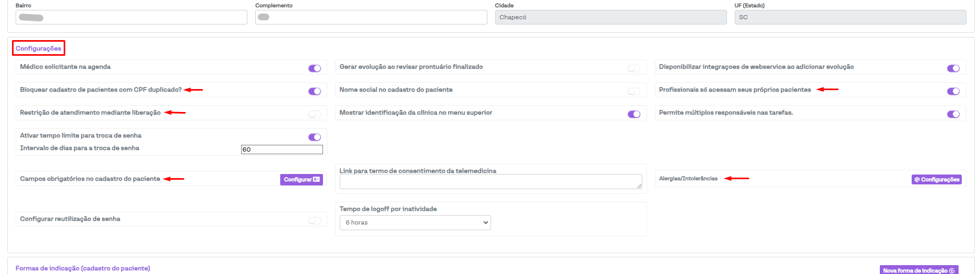
Task: Enable Nome social no cadastro do paciente
Action: pyautogui.click(x=634, y=91)
